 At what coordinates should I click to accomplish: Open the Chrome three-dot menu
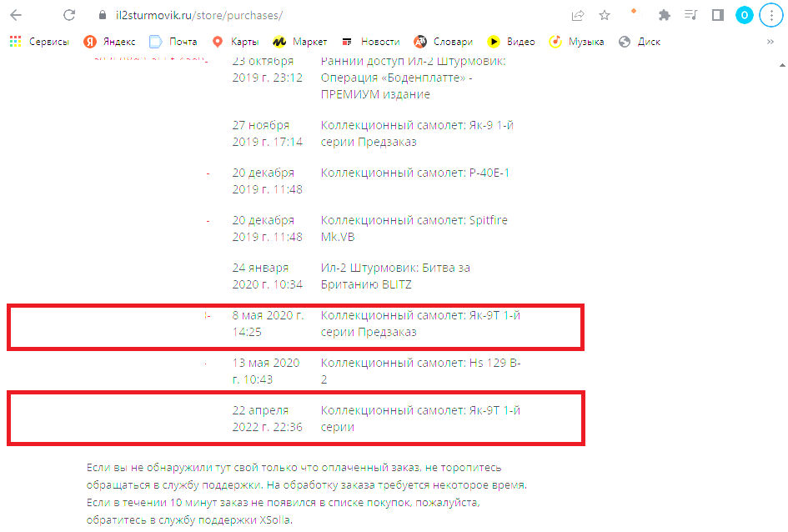tap(771, 16)
